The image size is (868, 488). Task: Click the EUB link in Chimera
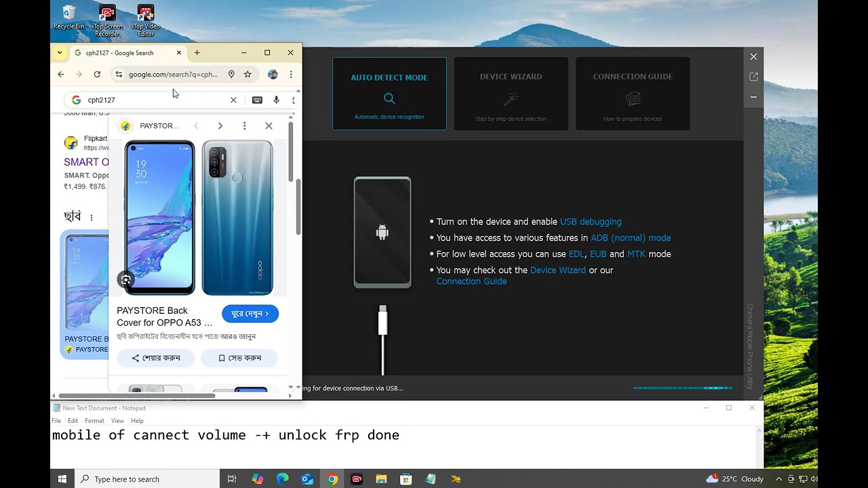(x=598, y=254)
